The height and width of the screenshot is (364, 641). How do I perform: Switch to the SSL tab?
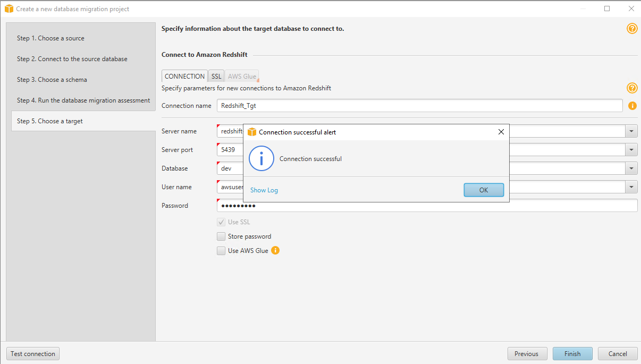pos(216,77)
